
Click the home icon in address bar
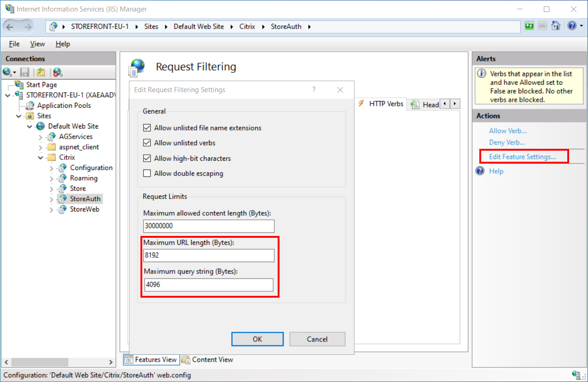click(556, 26)
